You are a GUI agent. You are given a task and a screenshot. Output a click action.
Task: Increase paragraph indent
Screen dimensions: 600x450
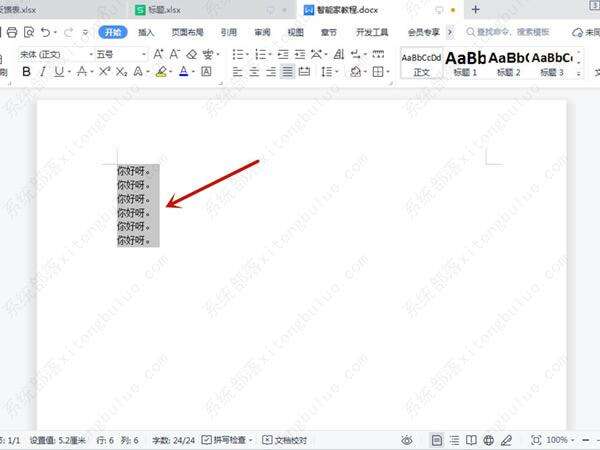tap(300, 55)
